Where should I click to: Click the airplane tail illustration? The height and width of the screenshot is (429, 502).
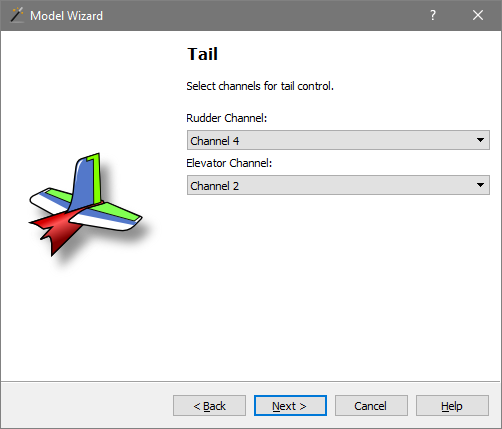(x=86, y=205)
